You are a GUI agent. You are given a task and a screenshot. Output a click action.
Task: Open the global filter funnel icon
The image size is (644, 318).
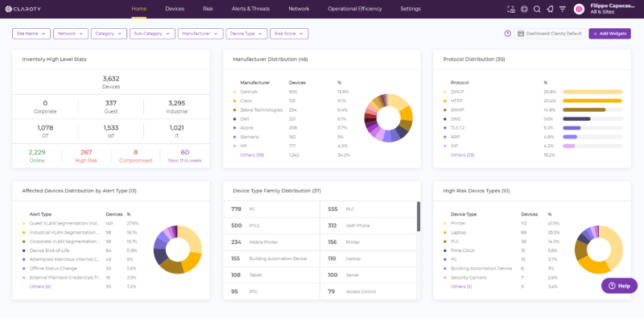click(563, 9)
